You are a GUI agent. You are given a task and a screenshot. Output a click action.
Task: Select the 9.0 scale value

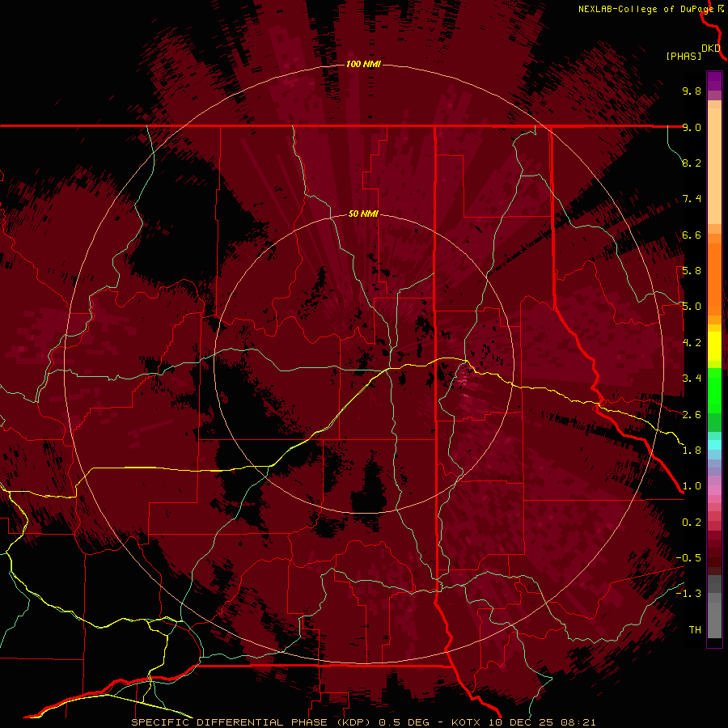pos(692,127)
